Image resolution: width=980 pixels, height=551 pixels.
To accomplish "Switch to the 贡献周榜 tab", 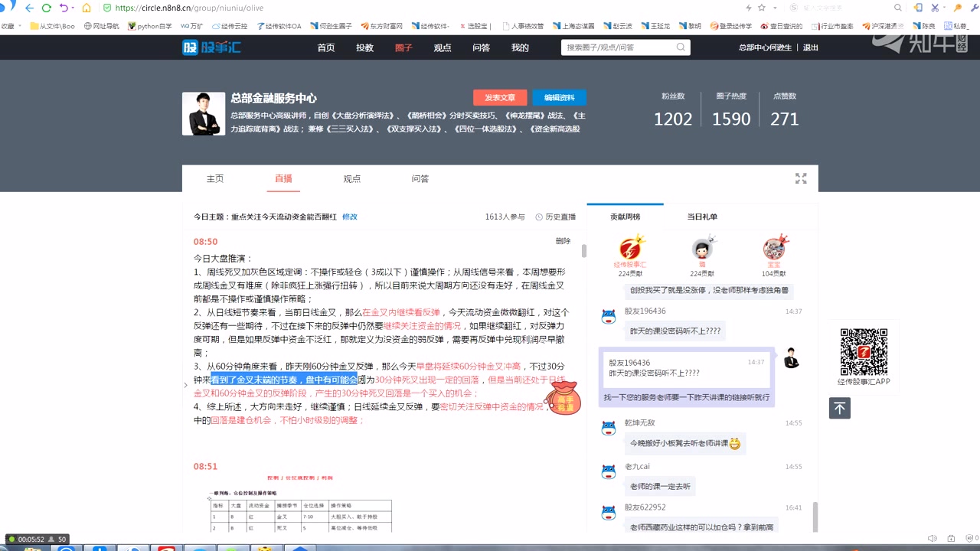I will pos(625,217).
